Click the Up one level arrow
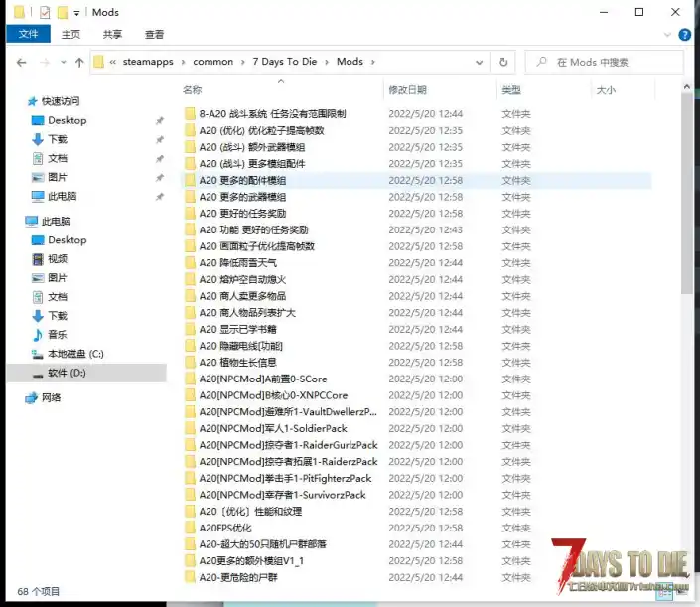 click(x=79, y=62)
